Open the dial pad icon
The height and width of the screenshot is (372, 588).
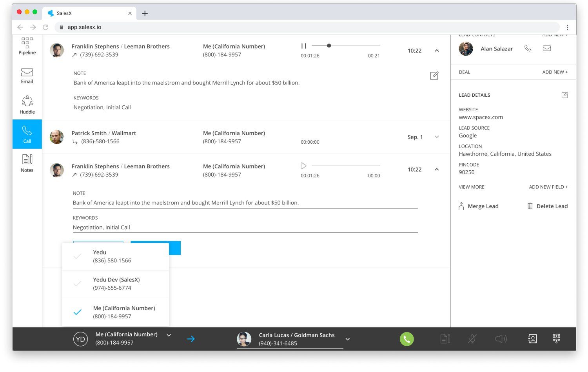(x=556, y=339)
